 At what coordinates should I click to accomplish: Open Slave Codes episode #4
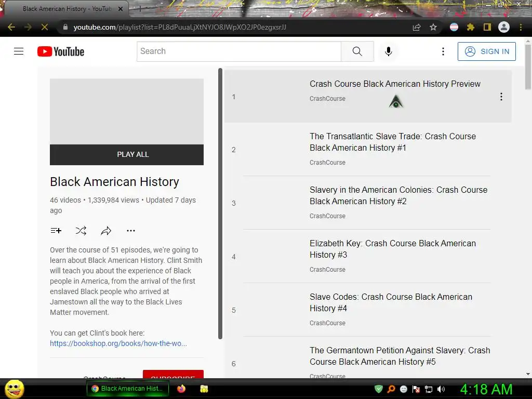pyautogui.click(x=391, y=302)
